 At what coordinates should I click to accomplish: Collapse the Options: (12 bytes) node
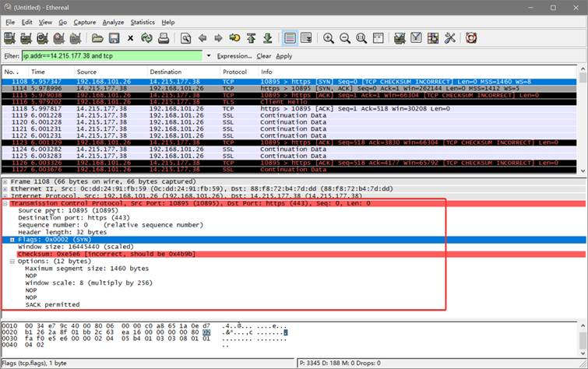[x=12, y=262]
